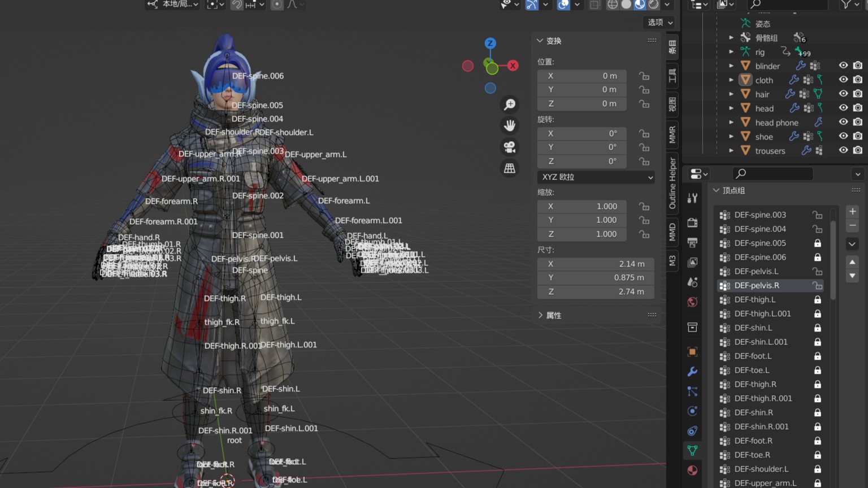Open the Modifiers wrench properties tab

[x=692, y=372]
